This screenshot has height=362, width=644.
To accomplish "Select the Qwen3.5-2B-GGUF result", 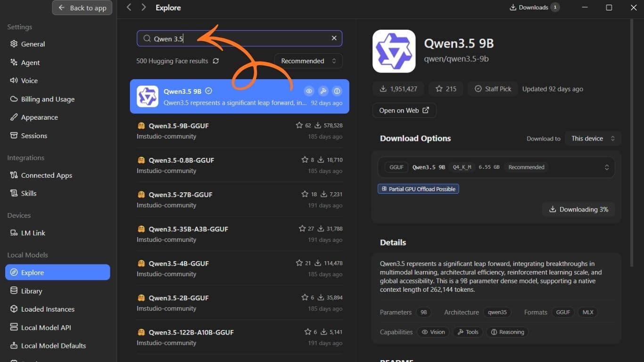I will coord(239,303).
